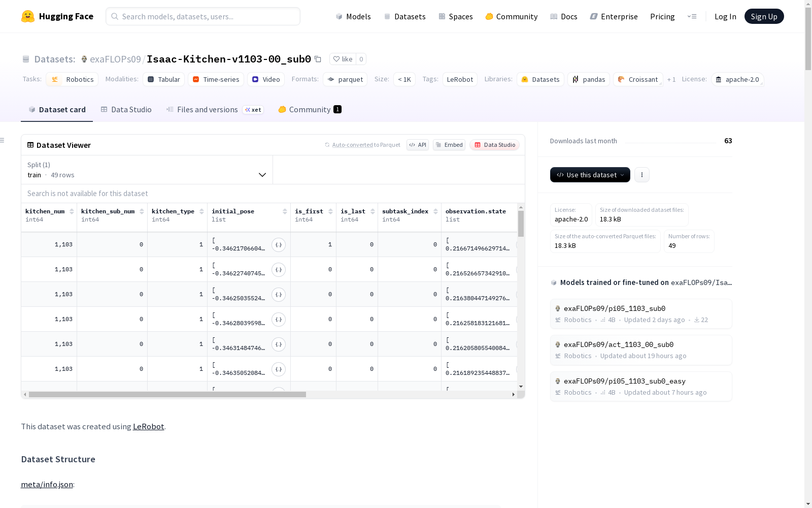Open the navigation more-options menu icon
This screenshot has width=812, height=508.
coord(692,16)
